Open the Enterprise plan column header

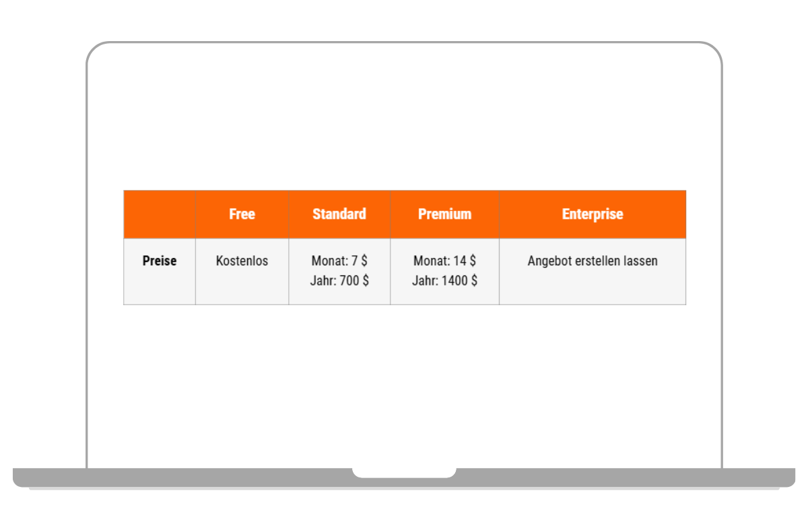(593, 214)
